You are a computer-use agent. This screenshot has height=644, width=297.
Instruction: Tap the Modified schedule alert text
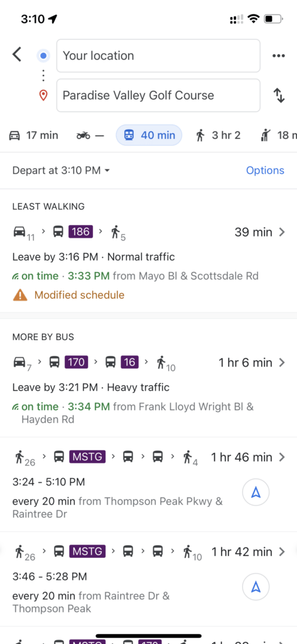(79, 295)
